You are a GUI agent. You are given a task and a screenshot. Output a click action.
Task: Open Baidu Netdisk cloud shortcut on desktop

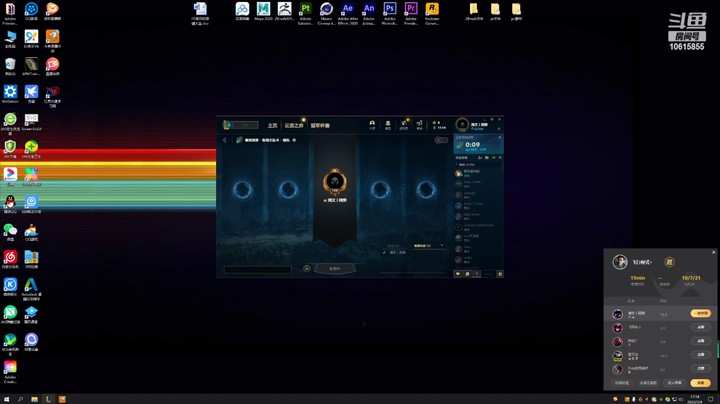pos(242,11)
